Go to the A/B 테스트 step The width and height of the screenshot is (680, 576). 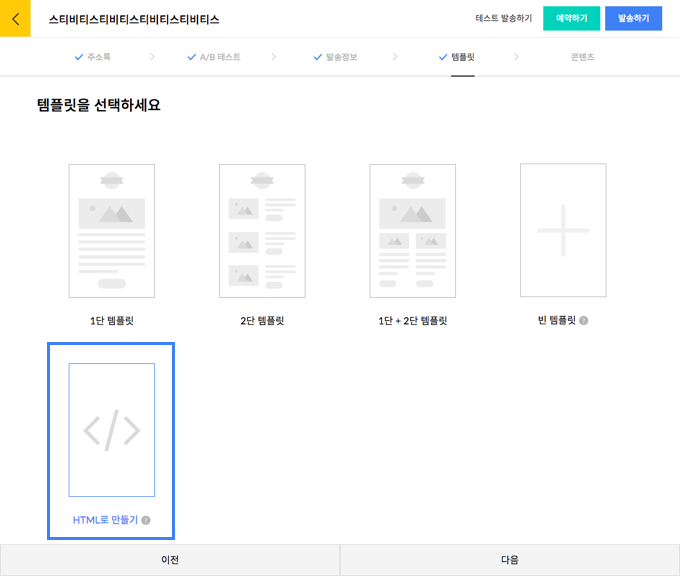[214, 57]
